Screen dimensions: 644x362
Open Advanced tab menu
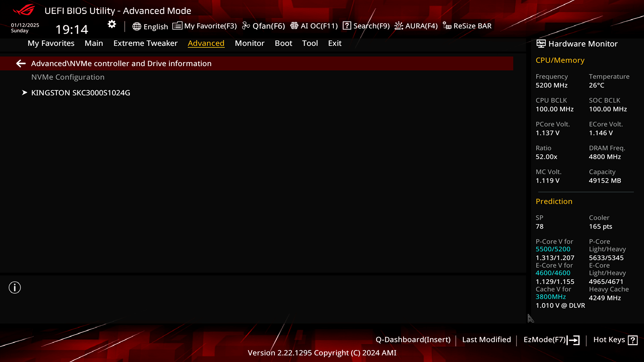[x=206, y=43]
